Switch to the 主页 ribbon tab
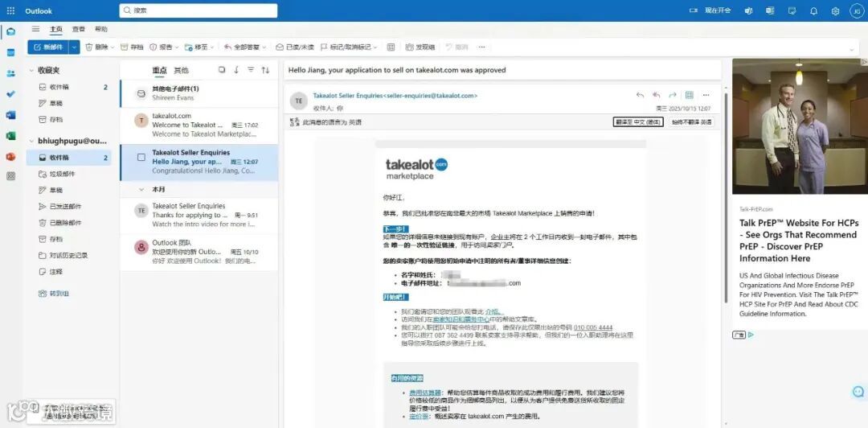Screen dimensions: 868x428 [56, 29]
